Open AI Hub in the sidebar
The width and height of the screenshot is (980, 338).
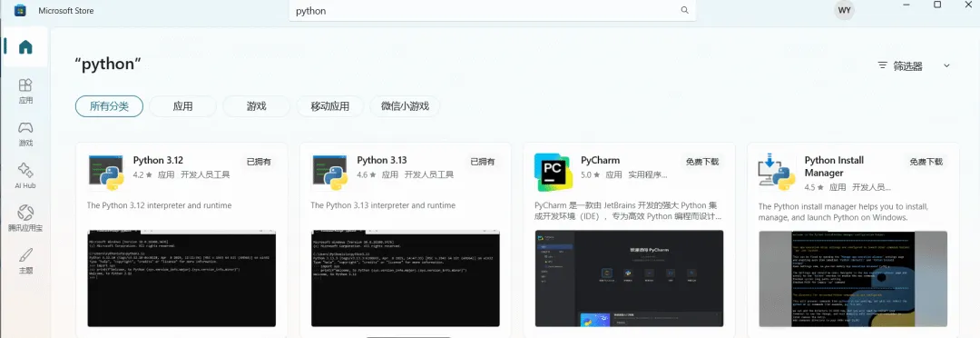click(x=25, y=176)
